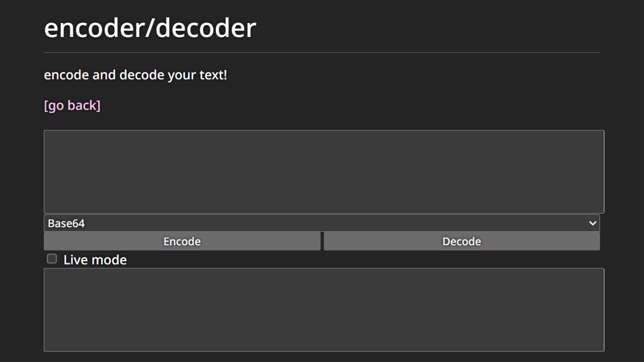The image size is (644, 362).
Task: Click the dropdown chevron on the Base64 selector
Action: (592, 223)
